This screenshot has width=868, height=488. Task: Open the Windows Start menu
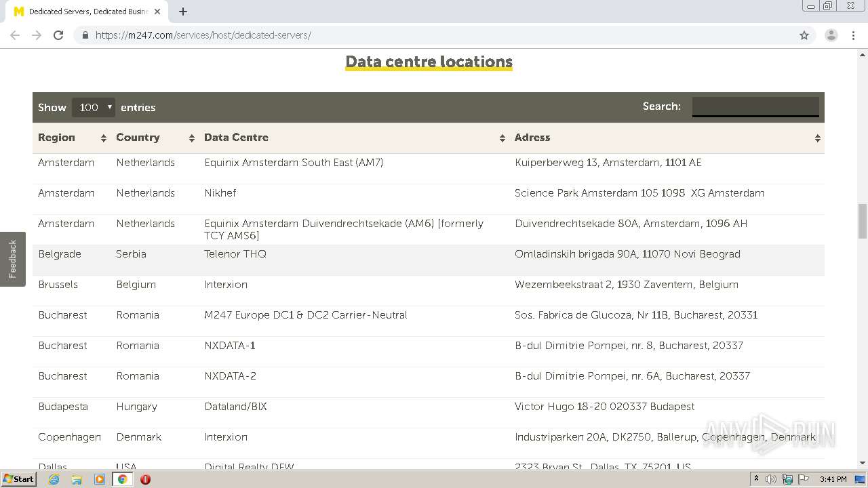[x=19, y=479]
